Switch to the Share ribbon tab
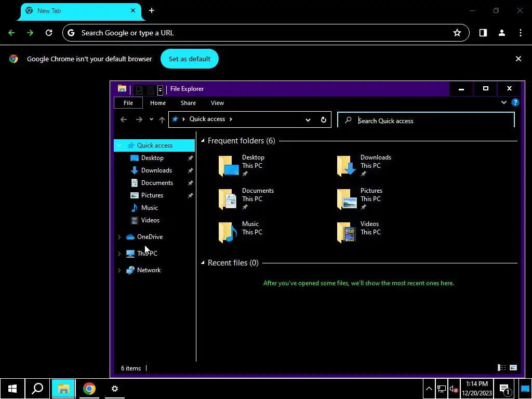Viewport: 532px width, 399px height. coord(188,103)
